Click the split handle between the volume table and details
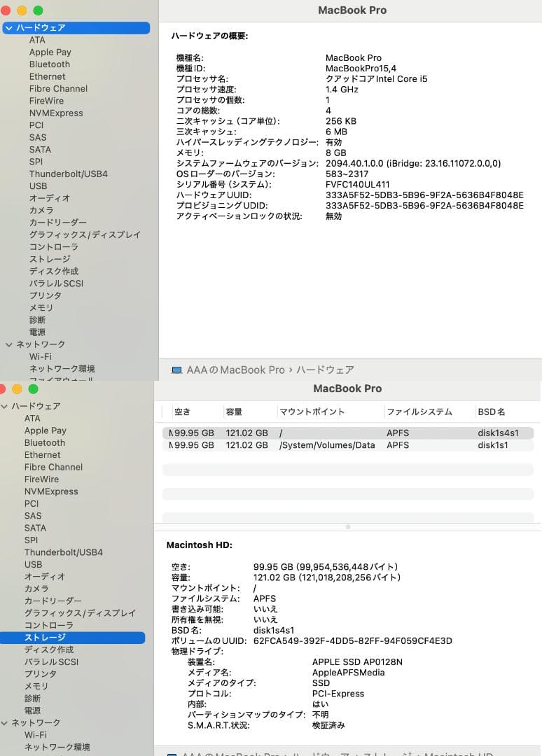This screenshot has width=542, height=756. [x=347, y=527]
